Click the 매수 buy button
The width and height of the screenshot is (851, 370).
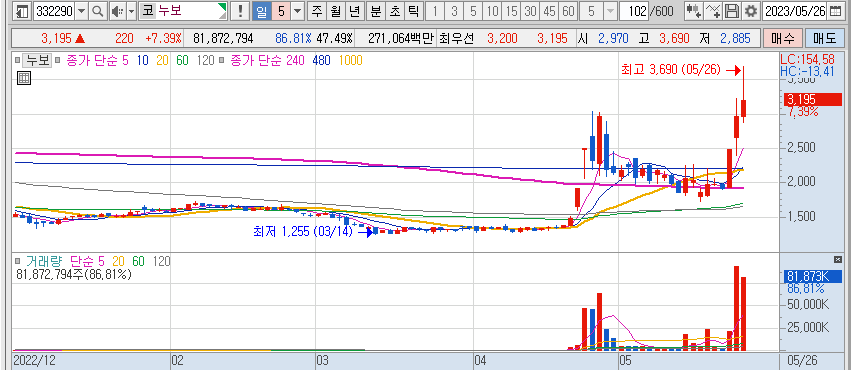[x=782, y=39]
